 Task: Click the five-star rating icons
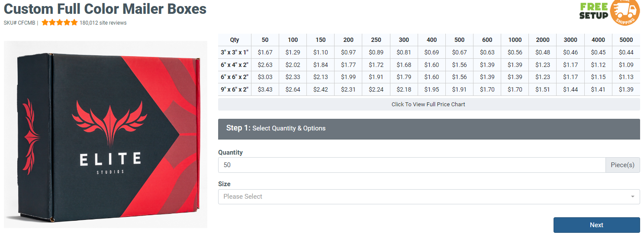59,22
